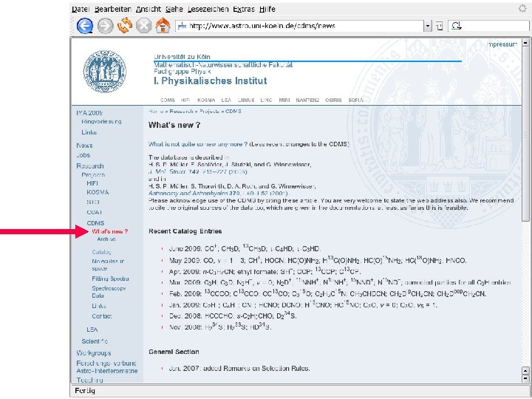This screenshot has width=532, height=399.
Task: Open the Hilfe menu
Action: pyautogui.click(x=267, y=9)
